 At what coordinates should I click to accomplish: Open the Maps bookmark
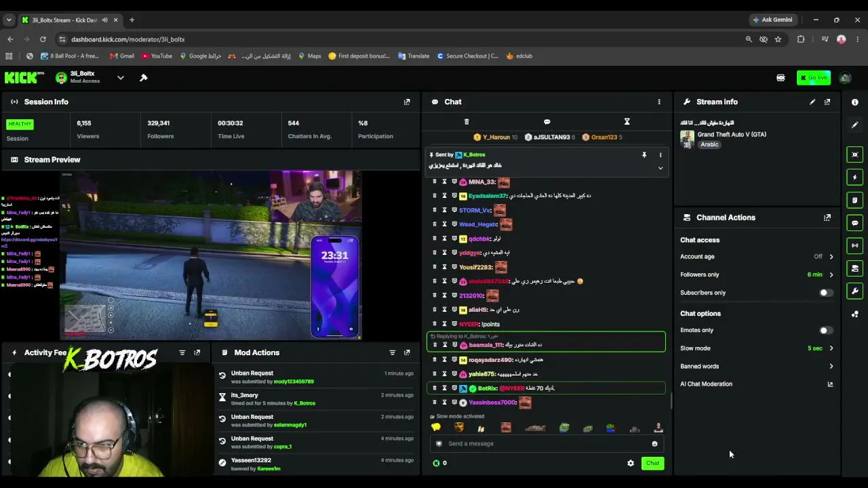(309, 56)
